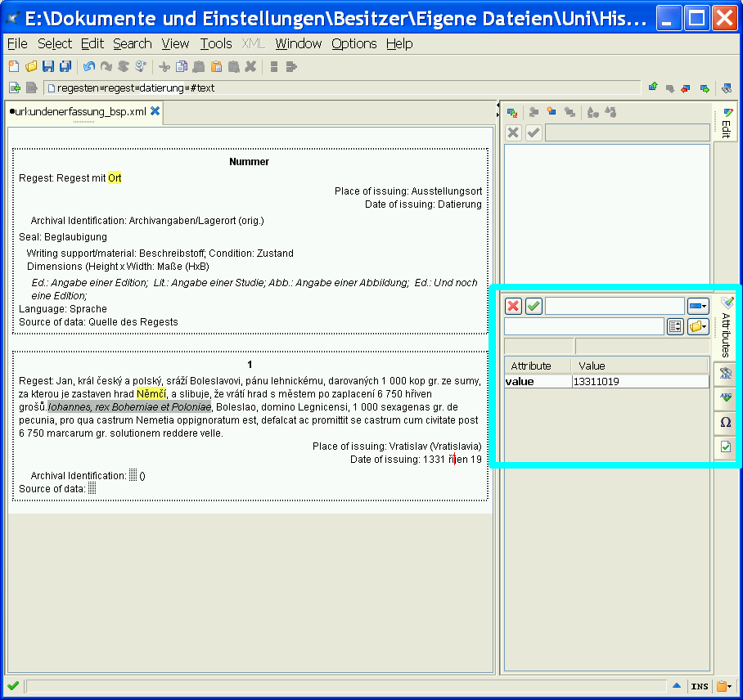The height and width of the screenshot is (700, 743).
Task: Click the Open folder icon
Action: pyautogui.click(x=31, y=66)
